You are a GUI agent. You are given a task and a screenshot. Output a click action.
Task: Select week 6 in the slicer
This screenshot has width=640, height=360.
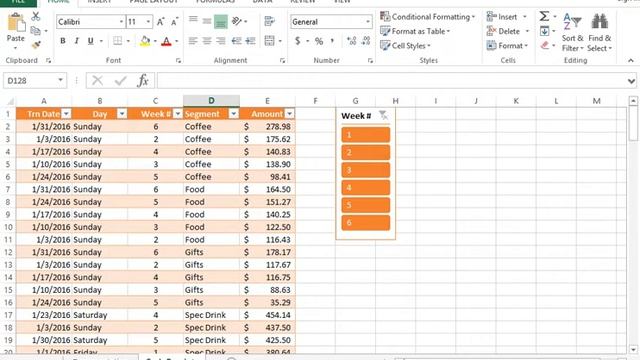click(x=366, y=222)
